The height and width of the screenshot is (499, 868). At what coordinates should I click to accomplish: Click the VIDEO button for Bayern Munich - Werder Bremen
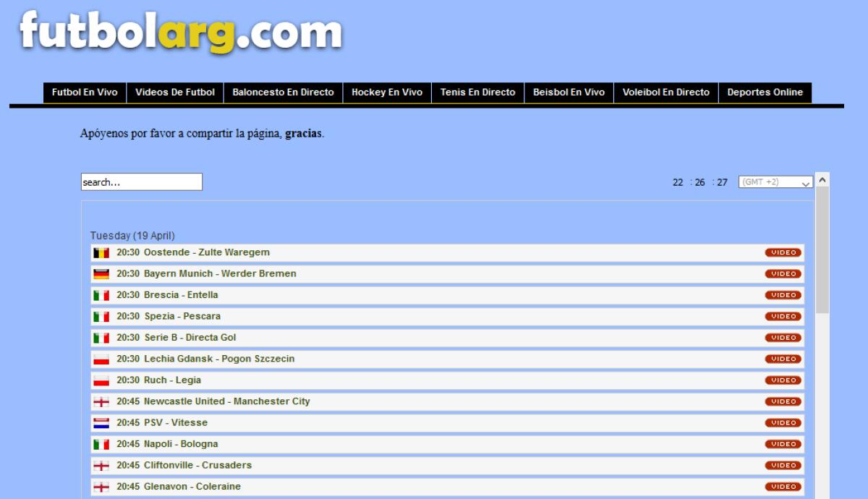pos(783,273)
